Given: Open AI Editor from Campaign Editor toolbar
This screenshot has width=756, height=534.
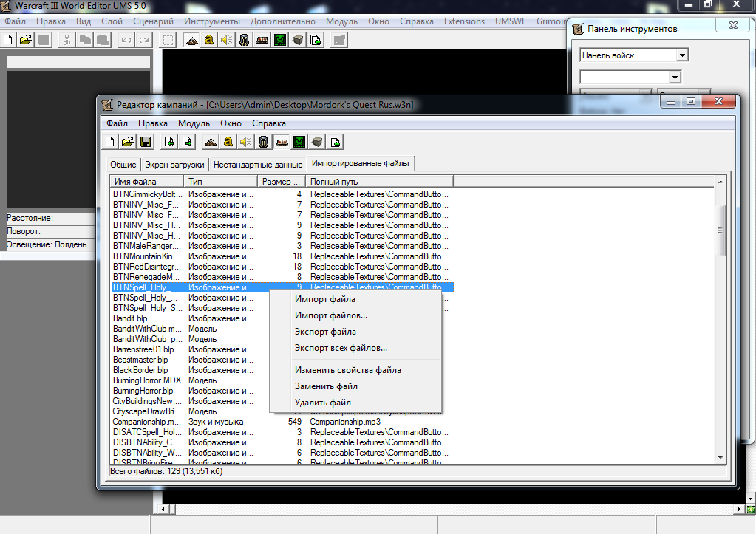Looking at the screenshot, I should pyautogui.click(x=299, y=142).
